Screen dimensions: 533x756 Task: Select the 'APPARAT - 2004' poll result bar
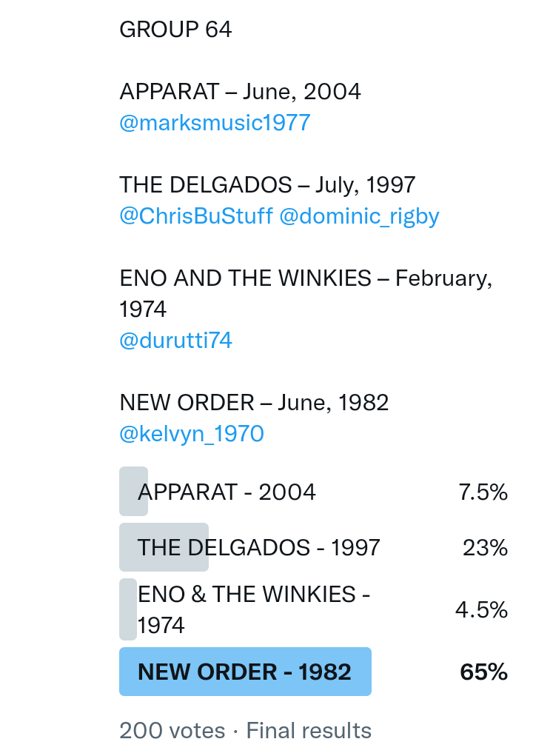click(227, 492)
